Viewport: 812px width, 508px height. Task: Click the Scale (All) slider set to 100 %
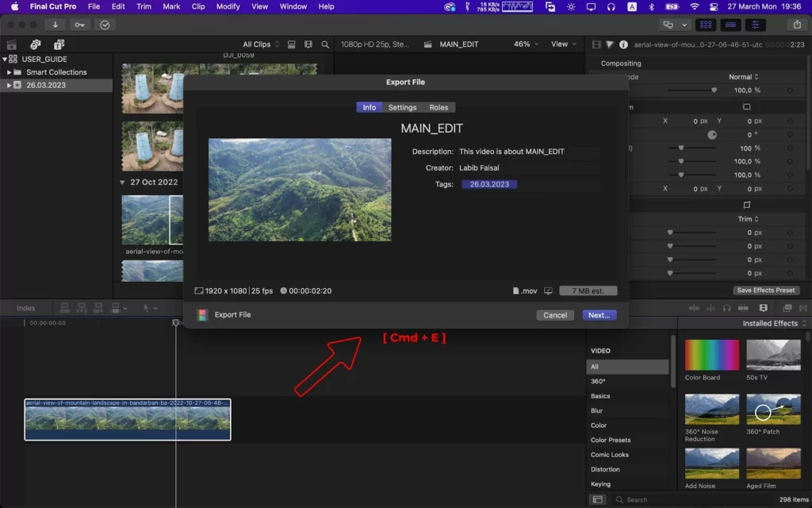(x=692, y=148)
